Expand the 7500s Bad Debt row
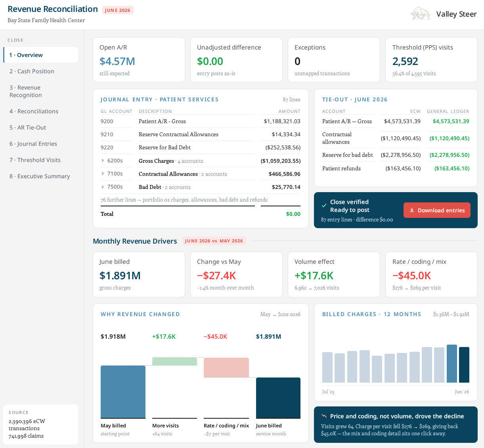Screen dimensions: 484x448 pyautogui.click(x=103, y=187)
